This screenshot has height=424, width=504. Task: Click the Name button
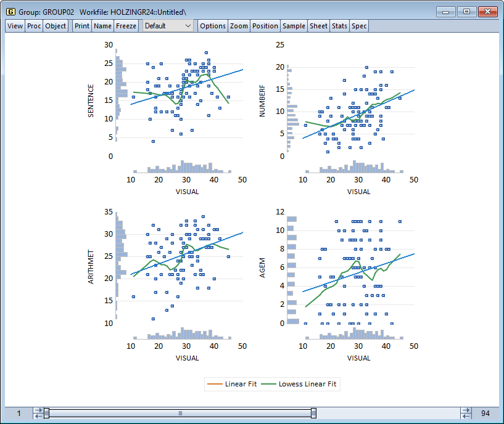(x=103, y=26)
